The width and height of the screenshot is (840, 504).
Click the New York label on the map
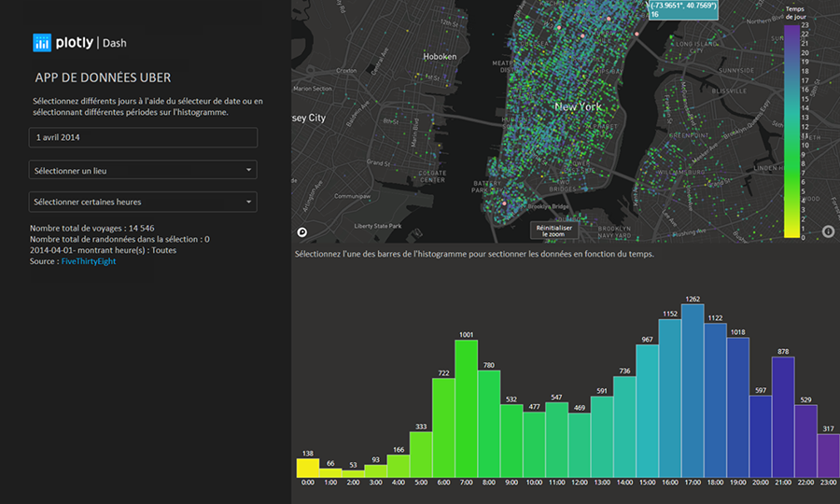(x=578, y=106)
